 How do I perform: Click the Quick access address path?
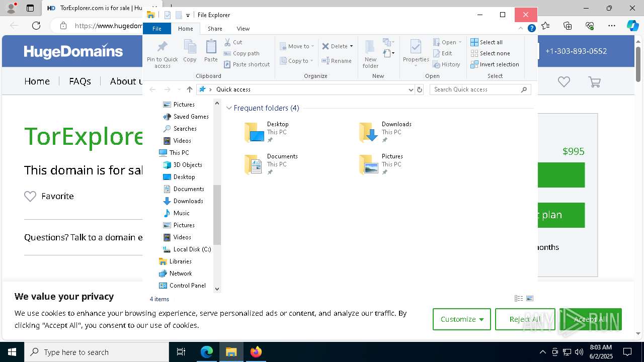233,89
